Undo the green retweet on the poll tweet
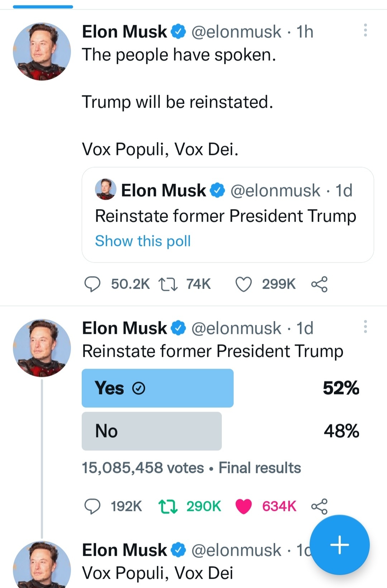Image resolution: width=387 pixels, height=588 pixels. 168,507
